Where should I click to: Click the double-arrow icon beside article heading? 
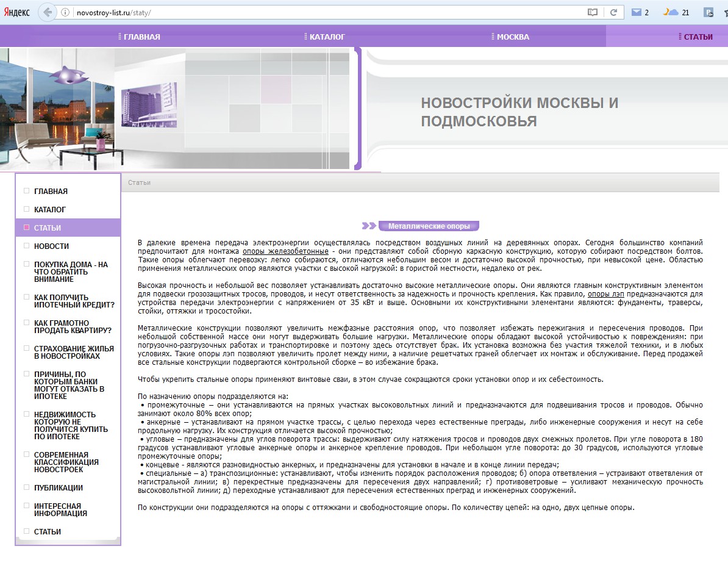pyautogui.click(x=369, y=226)
